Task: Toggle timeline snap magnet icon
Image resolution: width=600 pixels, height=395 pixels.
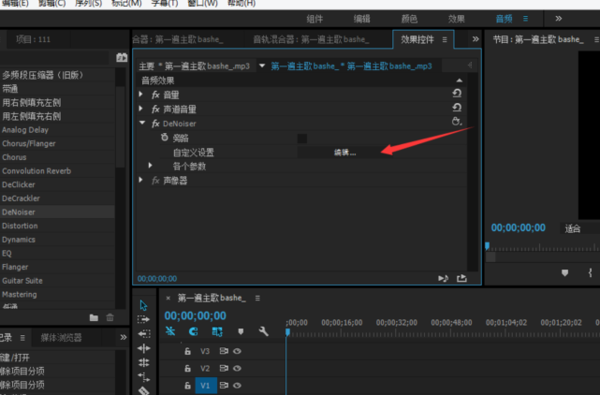Action: click(170, 331)
